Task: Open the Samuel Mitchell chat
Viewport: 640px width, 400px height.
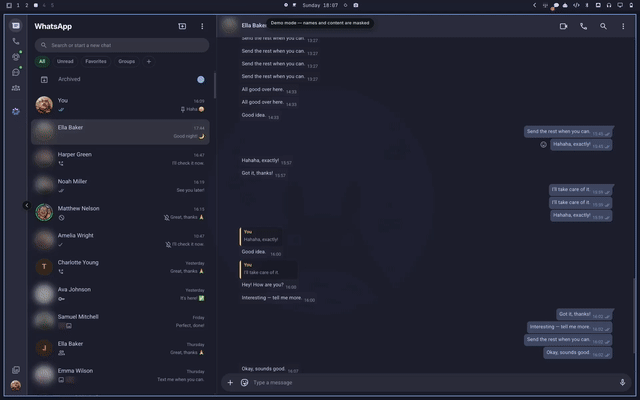Action: [120, 321]
